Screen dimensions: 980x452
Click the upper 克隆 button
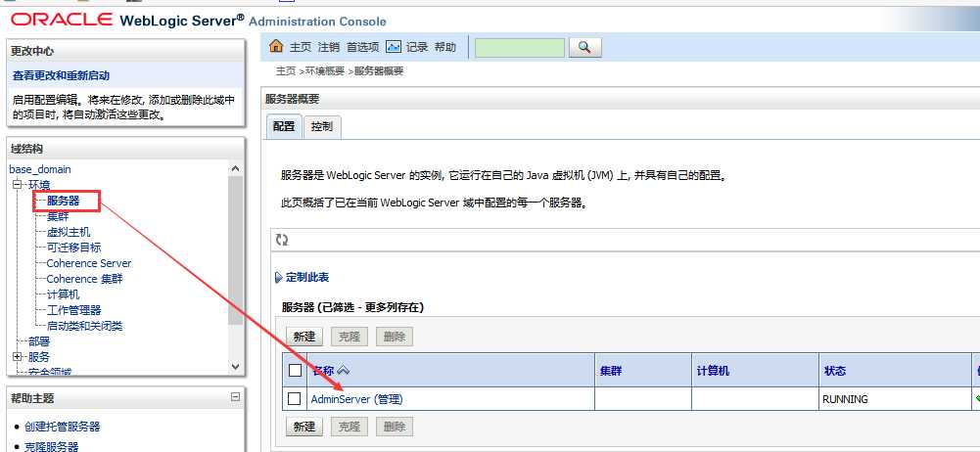click(350, 338)
